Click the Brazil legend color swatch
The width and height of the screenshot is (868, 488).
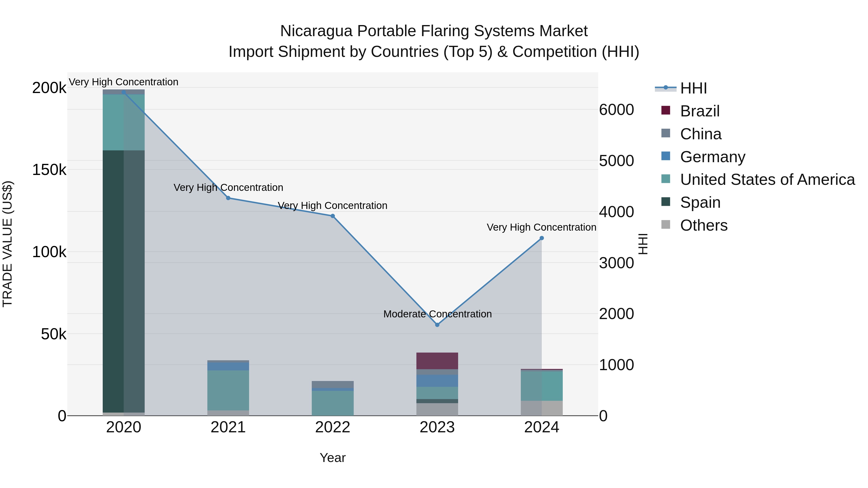coord(665,110)
